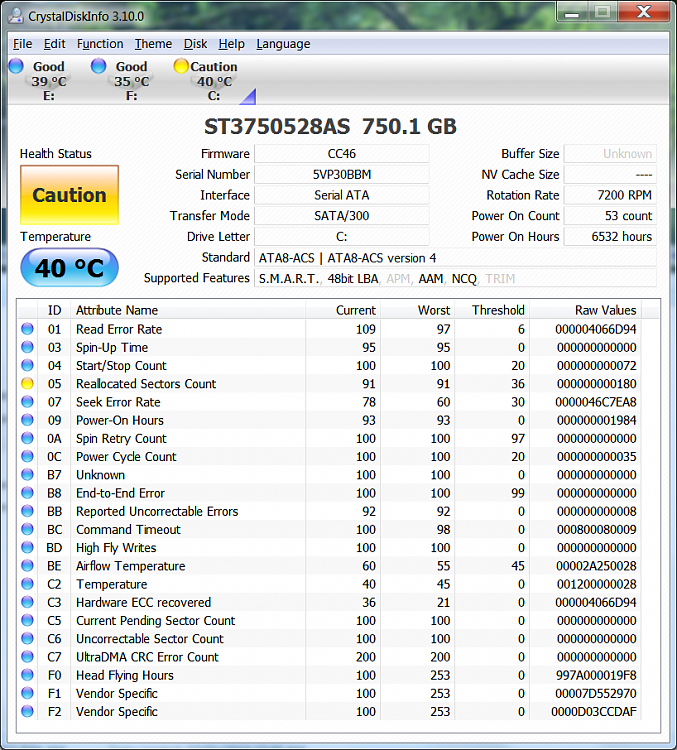Click the status icon for High Fly Writes
The width and height of the screenshot is (677, 750).
[27, 547]
